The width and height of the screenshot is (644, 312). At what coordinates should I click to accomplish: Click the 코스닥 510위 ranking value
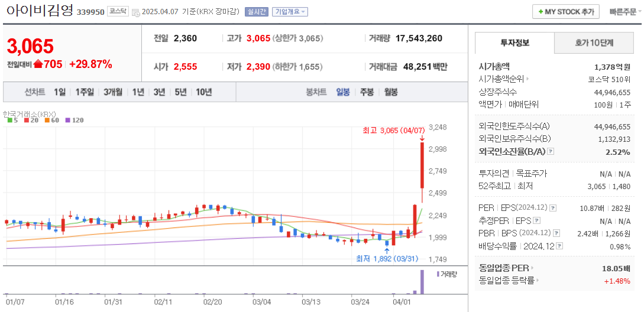(x=609, y=79)
